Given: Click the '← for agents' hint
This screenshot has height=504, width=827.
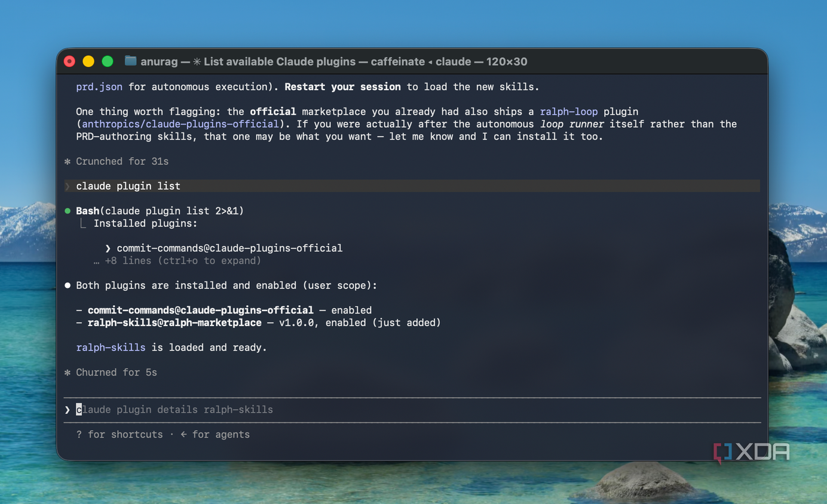Looking at the screenshot, I should (215, 435).
